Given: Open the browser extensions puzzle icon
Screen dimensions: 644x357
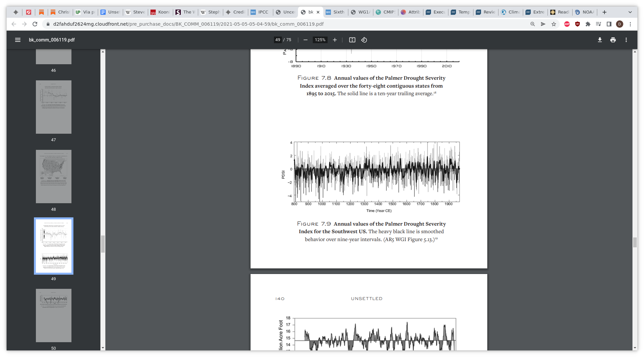Looking at the screenshot, I should 588,24.
